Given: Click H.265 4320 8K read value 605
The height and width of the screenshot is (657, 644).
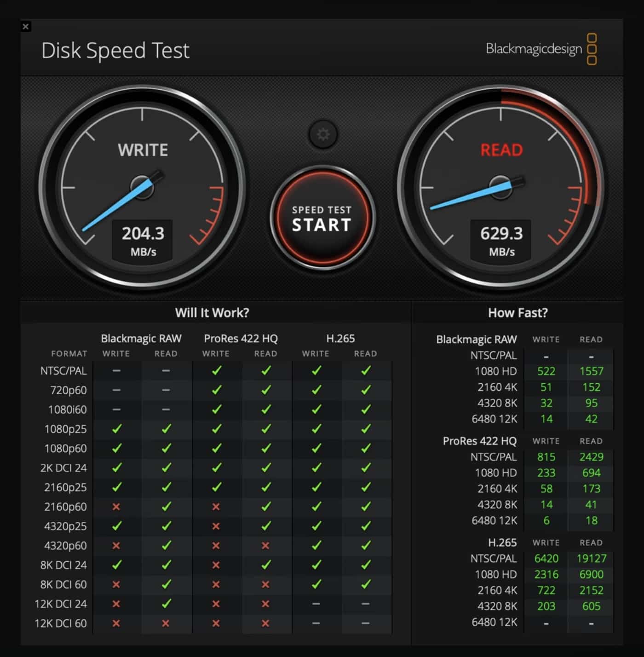Looking at the screenshot, I should coord(591,606).
